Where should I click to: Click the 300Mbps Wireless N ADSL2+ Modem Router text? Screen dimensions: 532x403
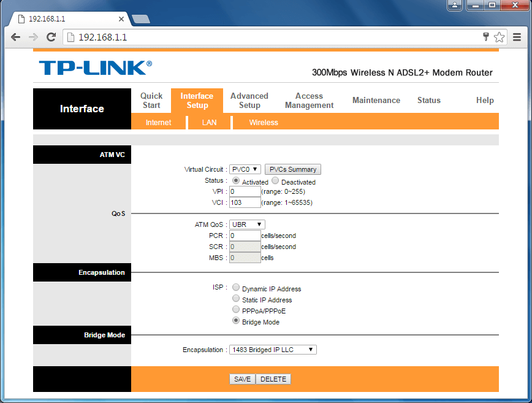click(402, 72)
